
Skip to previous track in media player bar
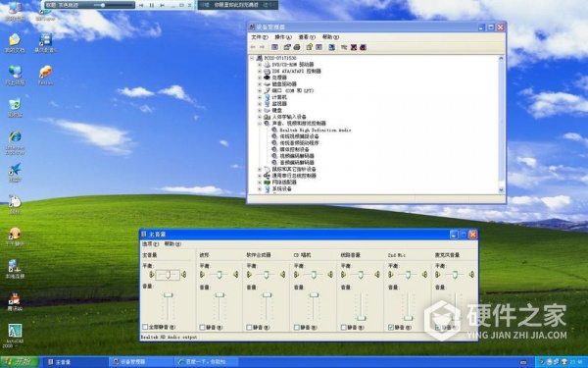coord(141,5)
